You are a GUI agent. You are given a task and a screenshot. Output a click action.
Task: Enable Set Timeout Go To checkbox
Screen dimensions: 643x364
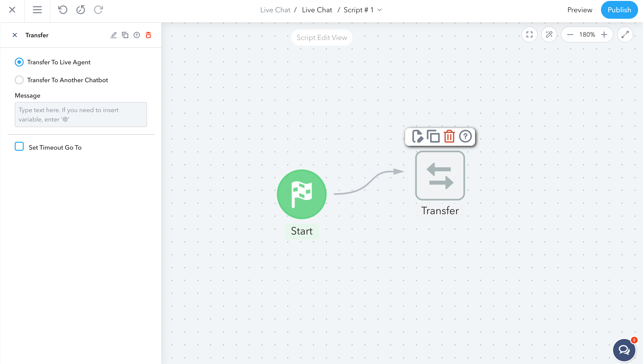(19, 147)
